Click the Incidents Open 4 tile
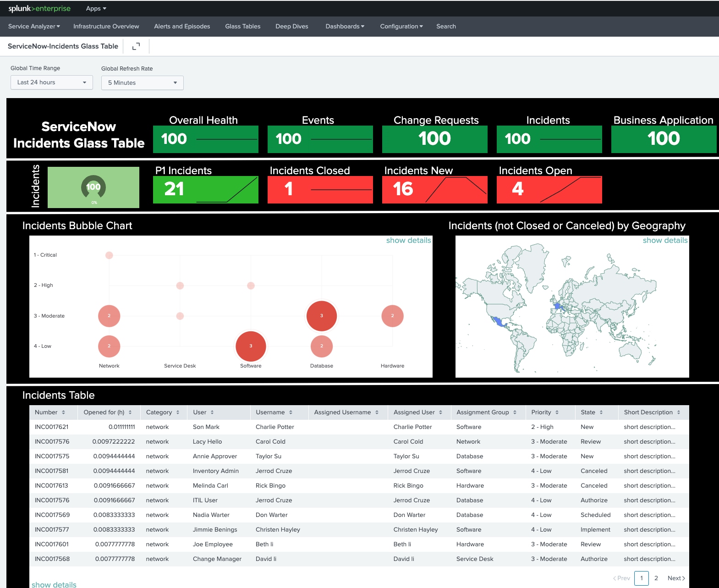 549,189
